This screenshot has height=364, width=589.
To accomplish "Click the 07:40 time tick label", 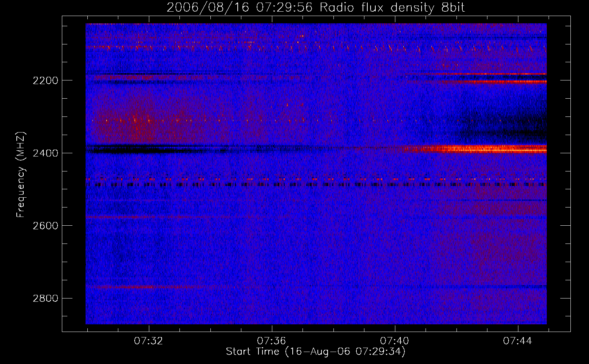I will pyautogui.click(x=395, y=341).
